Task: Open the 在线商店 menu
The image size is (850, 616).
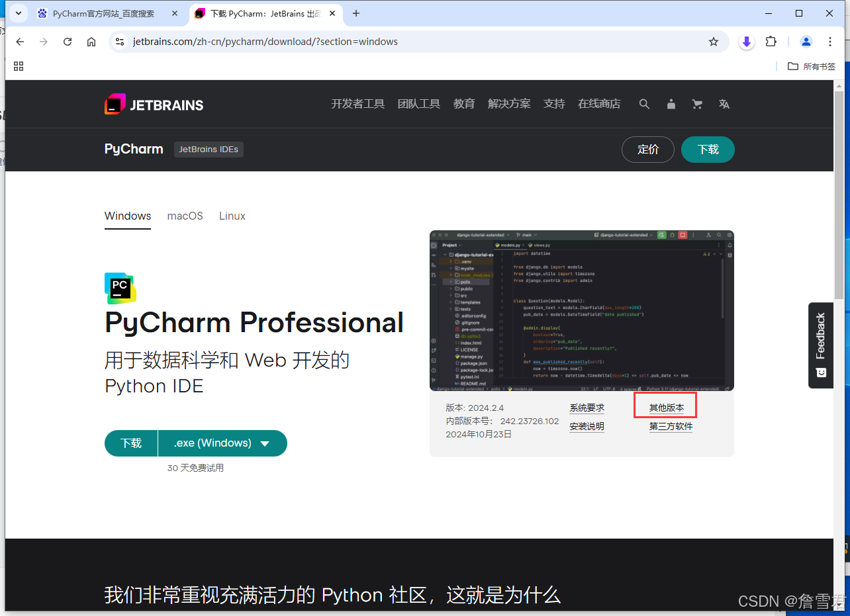Action: pyautogui.click(x=599, y=104)
